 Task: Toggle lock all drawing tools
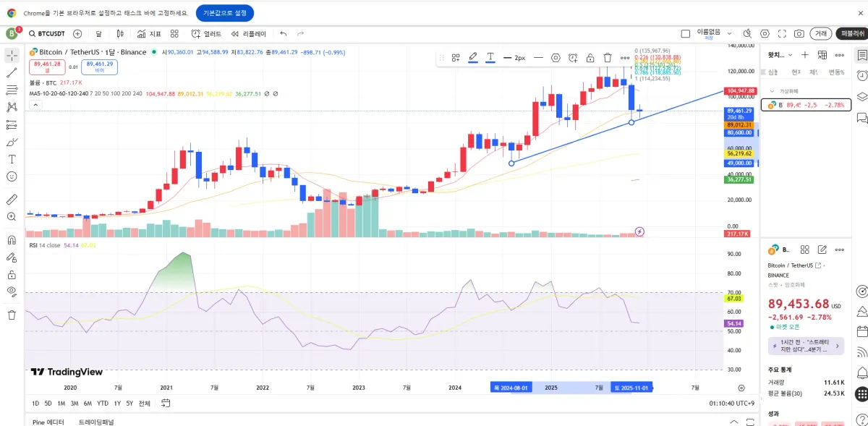12,275
